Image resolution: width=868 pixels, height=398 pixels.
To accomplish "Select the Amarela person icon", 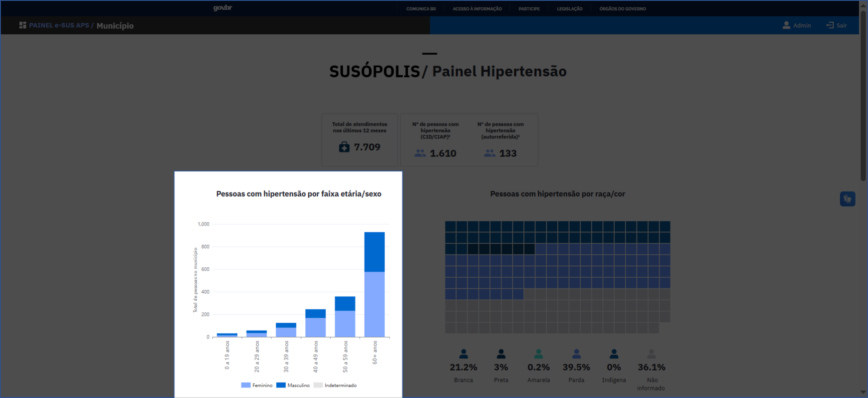I will tap(538, 354).
